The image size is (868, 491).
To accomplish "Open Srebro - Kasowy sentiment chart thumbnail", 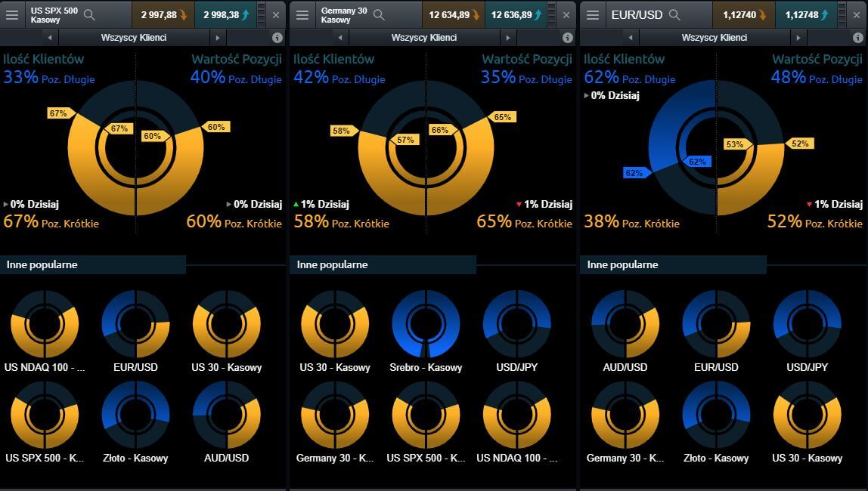I will 426,323.
